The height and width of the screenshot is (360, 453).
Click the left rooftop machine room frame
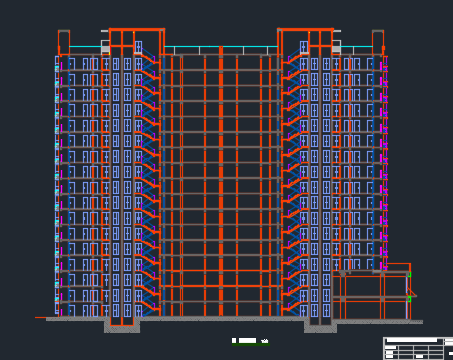(137, 42)
